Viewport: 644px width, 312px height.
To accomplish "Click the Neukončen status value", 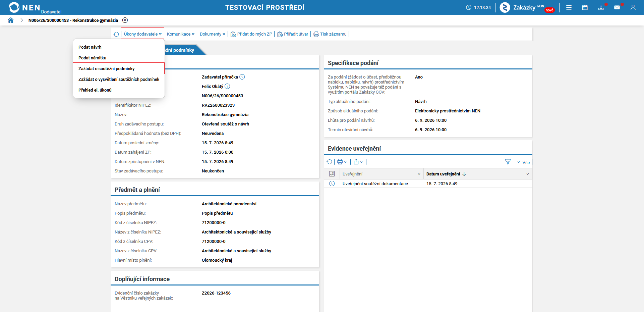I will click(213, 171).
